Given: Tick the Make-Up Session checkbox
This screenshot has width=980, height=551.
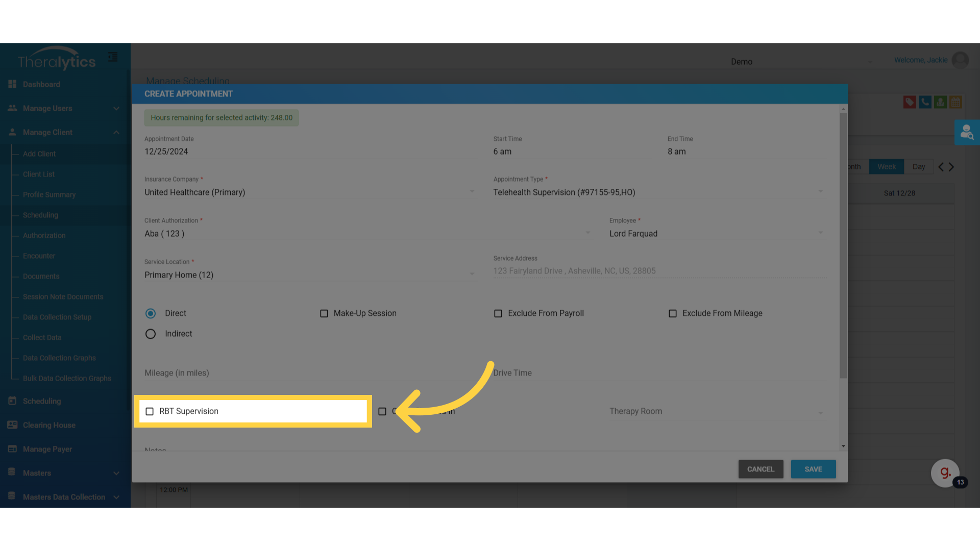Looking at the screenshot, I should tap(324, 313).
